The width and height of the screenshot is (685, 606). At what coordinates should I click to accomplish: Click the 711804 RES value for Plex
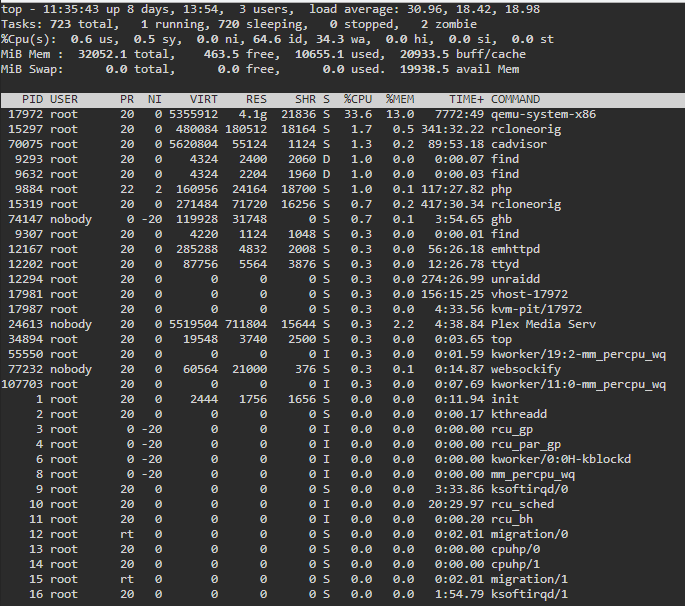(246, 324)
